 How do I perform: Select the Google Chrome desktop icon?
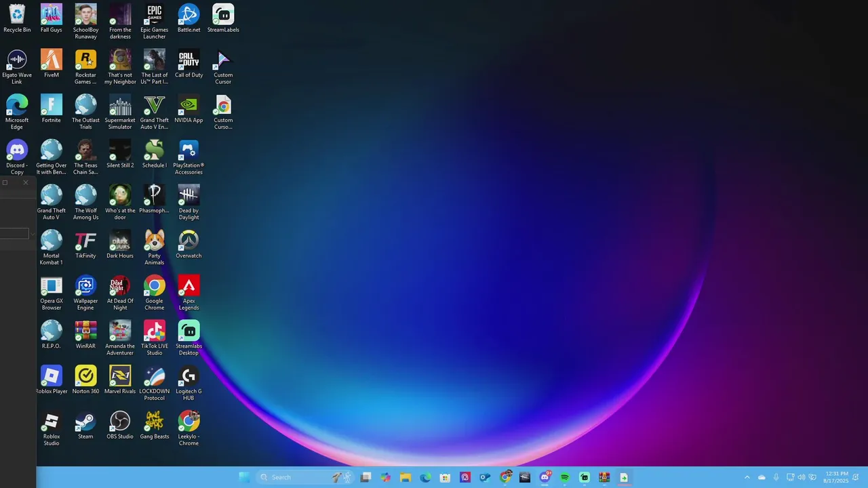pyautogui.click(x=154, y=293)
